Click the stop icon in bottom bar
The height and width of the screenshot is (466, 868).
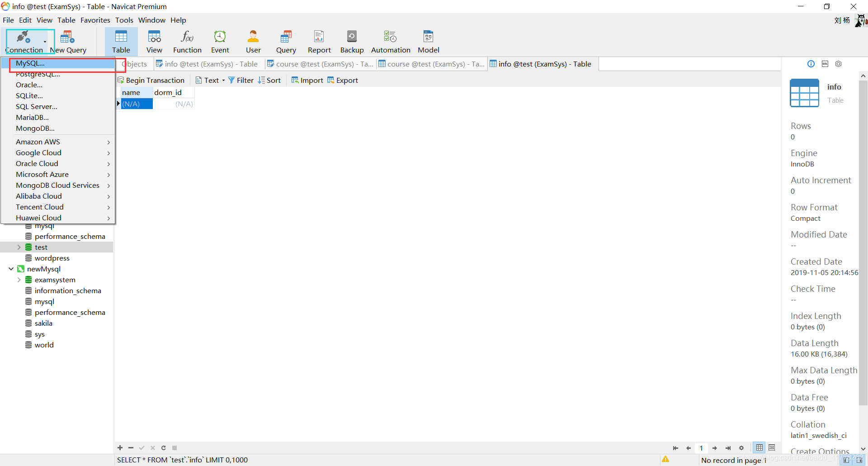tap(175, 448)
